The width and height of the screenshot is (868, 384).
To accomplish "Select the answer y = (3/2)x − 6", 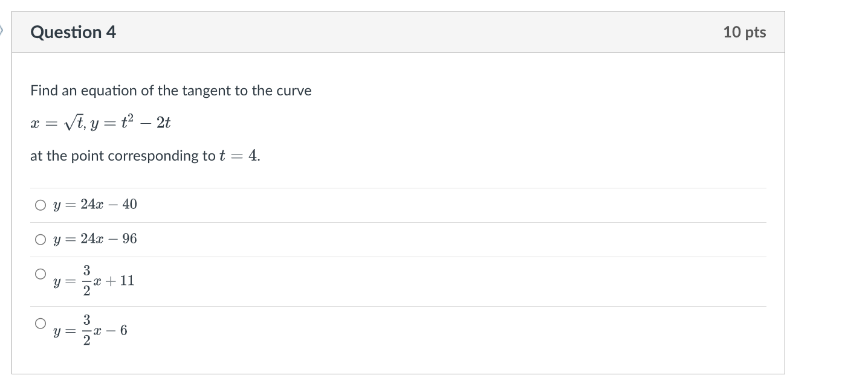I will [x=40, y=323].
